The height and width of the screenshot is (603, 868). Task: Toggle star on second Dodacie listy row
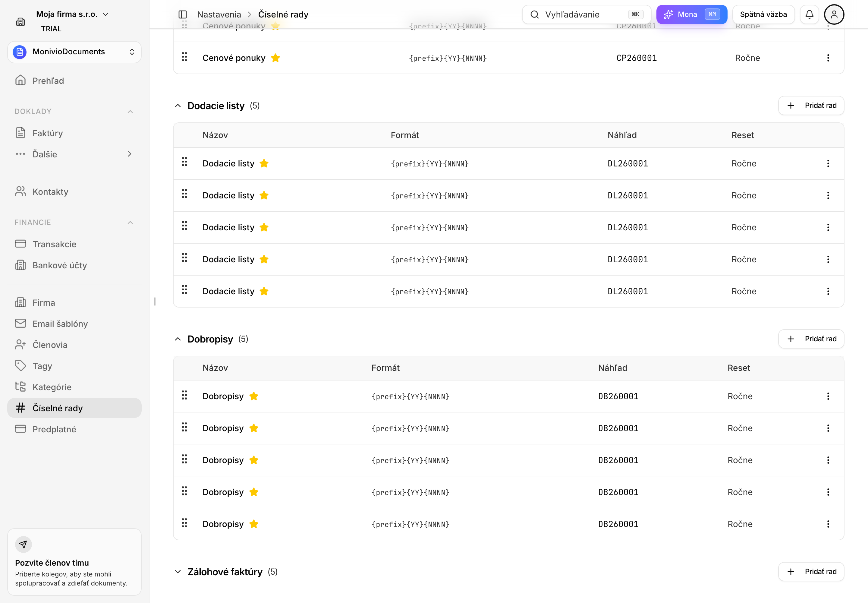tap(264, 195)
